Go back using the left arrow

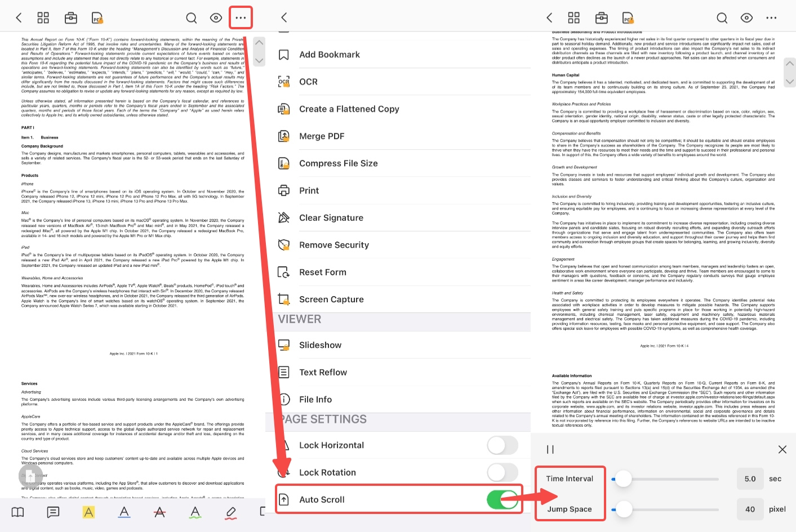[19, 17]
